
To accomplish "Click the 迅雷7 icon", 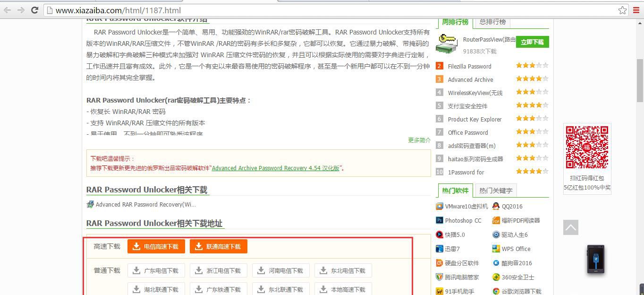I will [440, 249].
